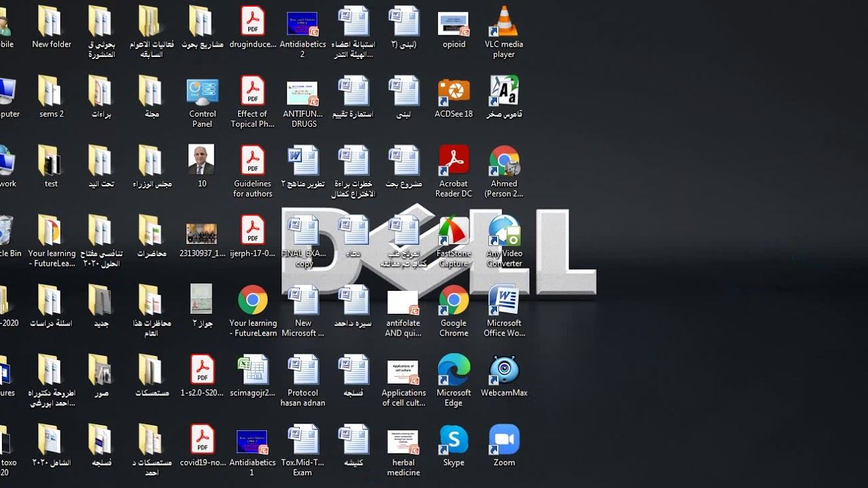The height and width of the screenshot is (488, 868).
Task: Click the WebcamMax shortcut
Action: (504, 376)
